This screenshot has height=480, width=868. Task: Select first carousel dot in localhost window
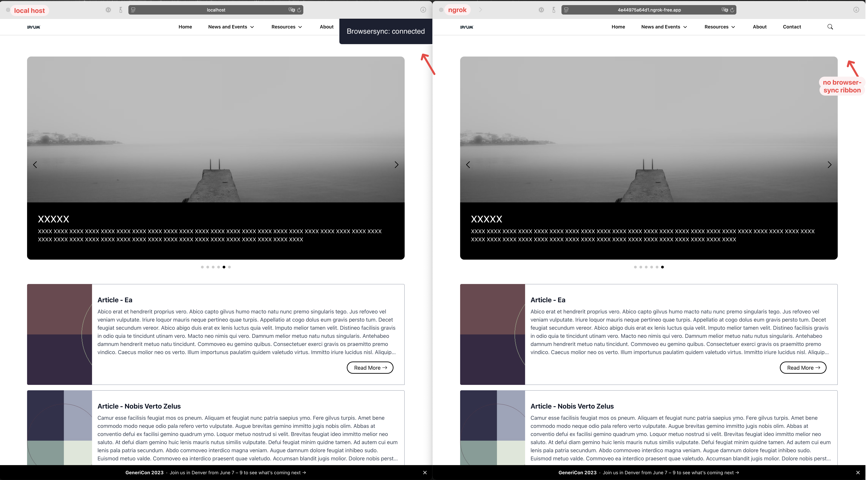(x=202, y=267)
